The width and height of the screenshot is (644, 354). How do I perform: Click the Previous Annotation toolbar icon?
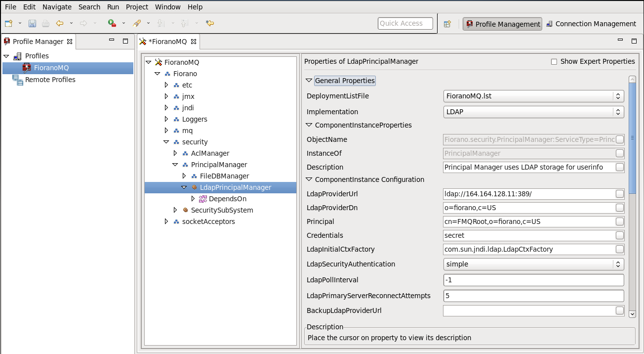tap(184, 23)
